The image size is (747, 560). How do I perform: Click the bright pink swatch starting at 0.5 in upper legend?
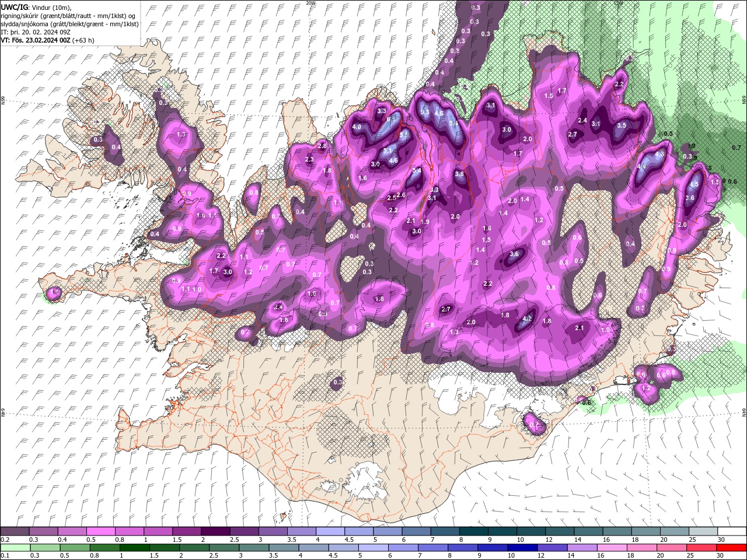(100, 531)
